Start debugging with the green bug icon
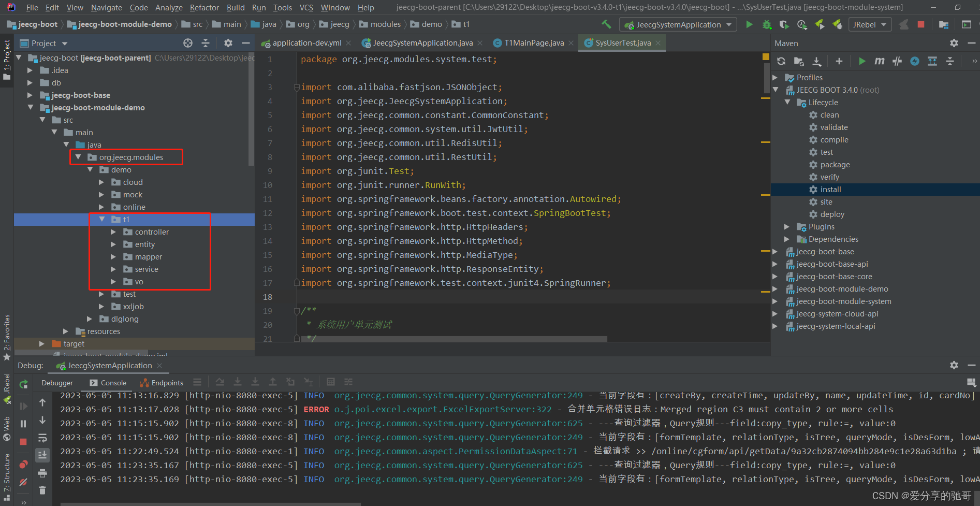 click(767, 24)
